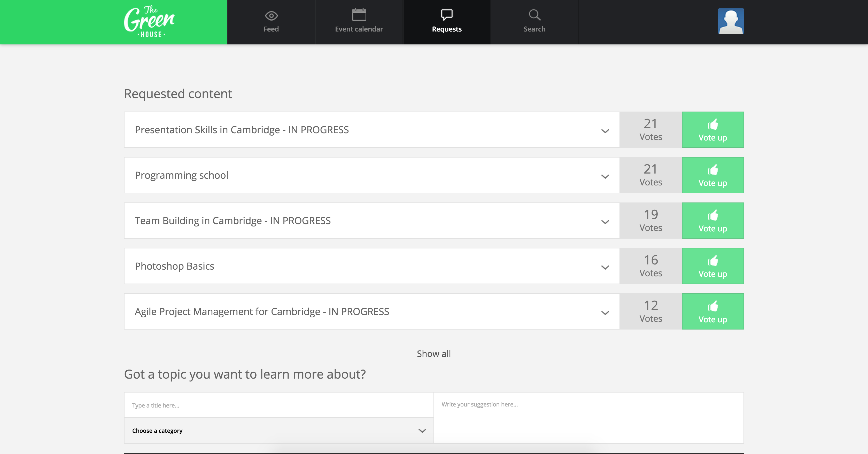Click the Type a title field
The width and height of the screenshot is (868, 454).
(x=279, y=405)
